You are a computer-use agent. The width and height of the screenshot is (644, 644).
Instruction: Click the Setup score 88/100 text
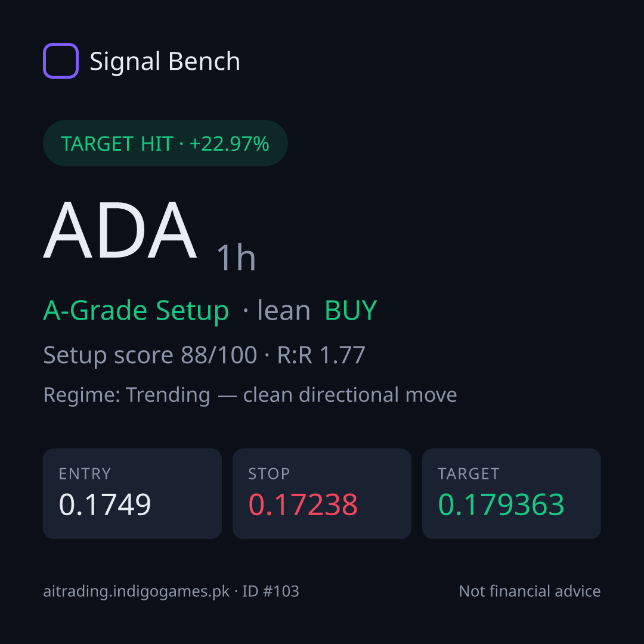pos(150,355)
